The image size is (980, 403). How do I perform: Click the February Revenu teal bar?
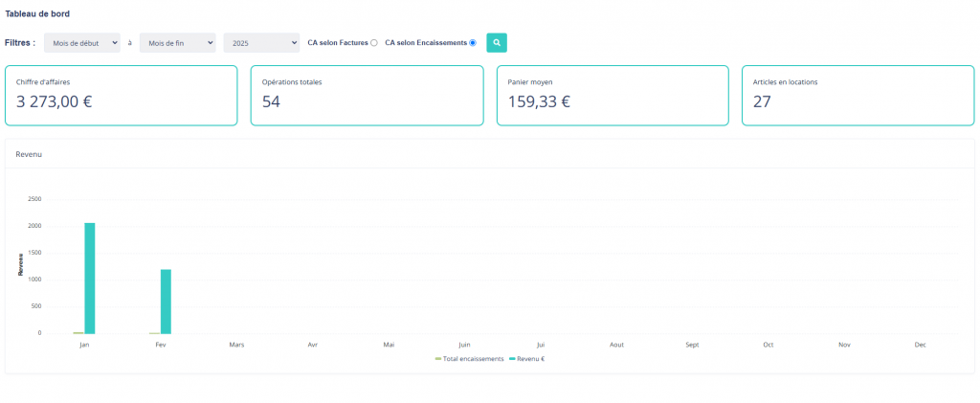(166, 301)
